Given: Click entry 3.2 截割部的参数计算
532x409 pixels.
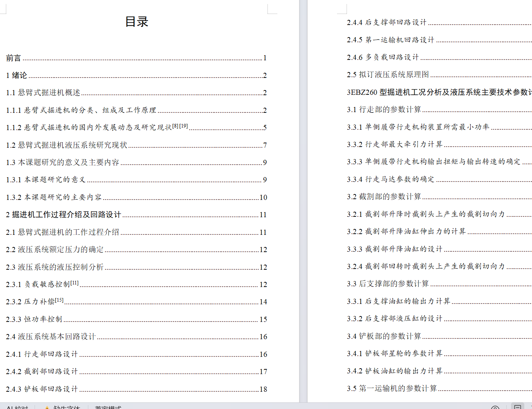Looking at the screenshot, I should (x=439, y=197).
